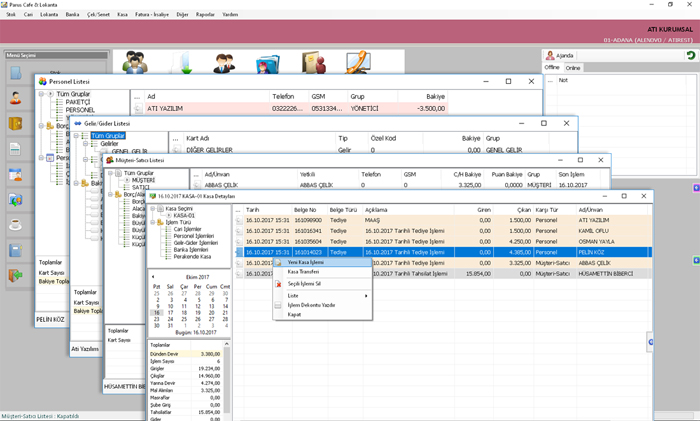Viewport: 700px width, 421px height.
Task: Go to previous month in calendar
Action: (153, 277)
